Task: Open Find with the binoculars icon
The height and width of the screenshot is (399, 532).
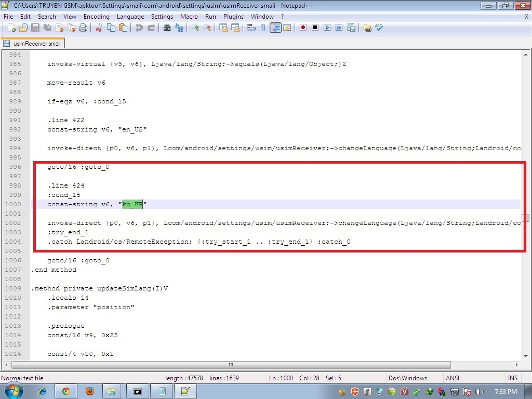Action: click(167, 28)
